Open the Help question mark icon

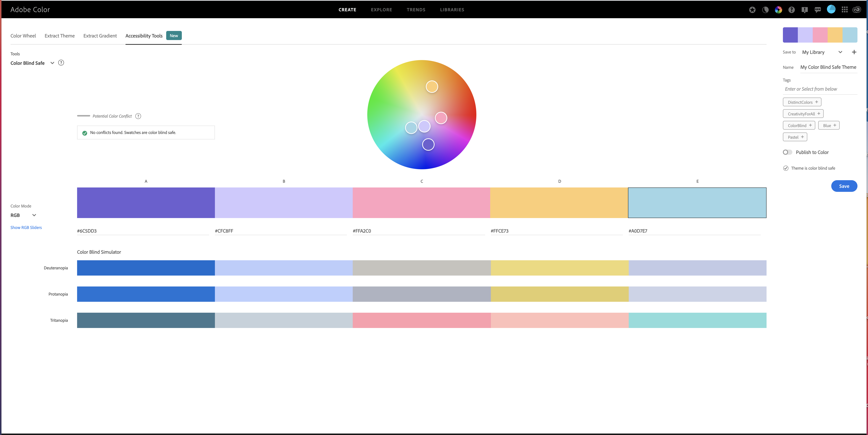791,9
